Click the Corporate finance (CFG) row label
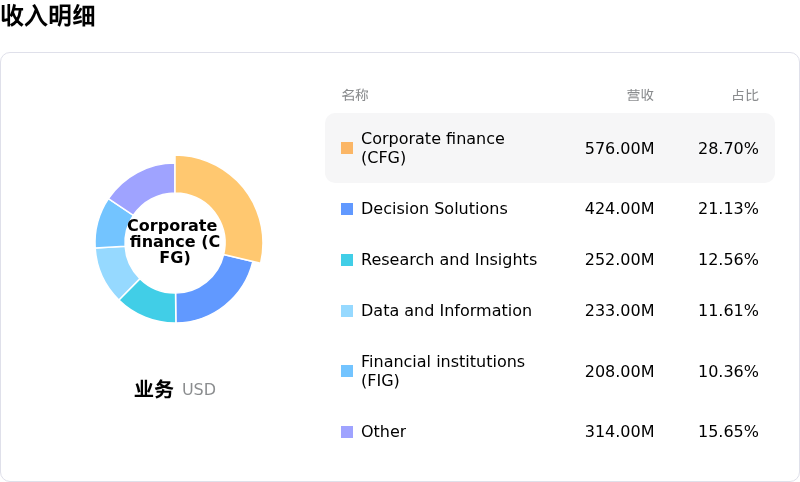Viewport: 800px width, 482px height. (x=432, y=148)
